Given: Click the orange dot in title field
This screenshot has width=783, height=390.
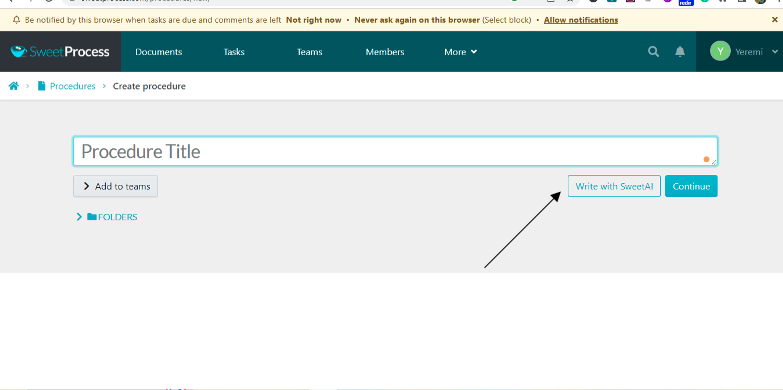Looking at the screenshot, I should pos(706,159).
